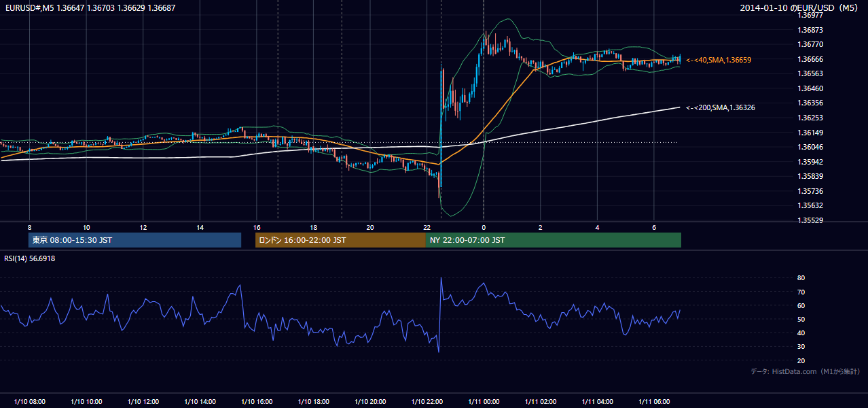The width and height of the screenshot is (868, 408).
Task: Select the Tokyo 08:00-15:30 JST session bar
Action: pos(134,240)
